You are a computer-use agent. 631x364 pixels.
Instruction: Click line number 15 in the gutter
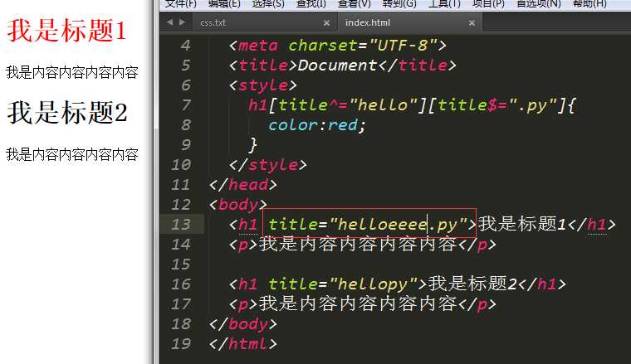pos(181,264)
